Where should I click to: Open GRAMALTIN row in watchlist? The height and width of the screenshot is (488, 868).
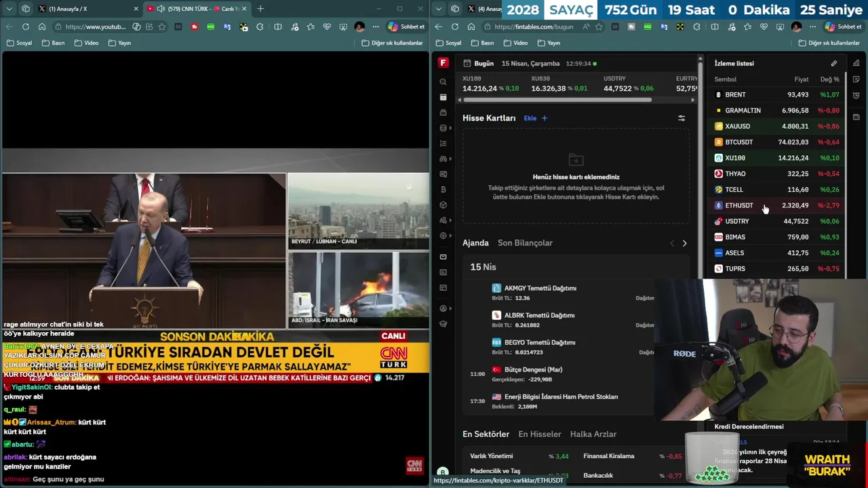[776, 110]
